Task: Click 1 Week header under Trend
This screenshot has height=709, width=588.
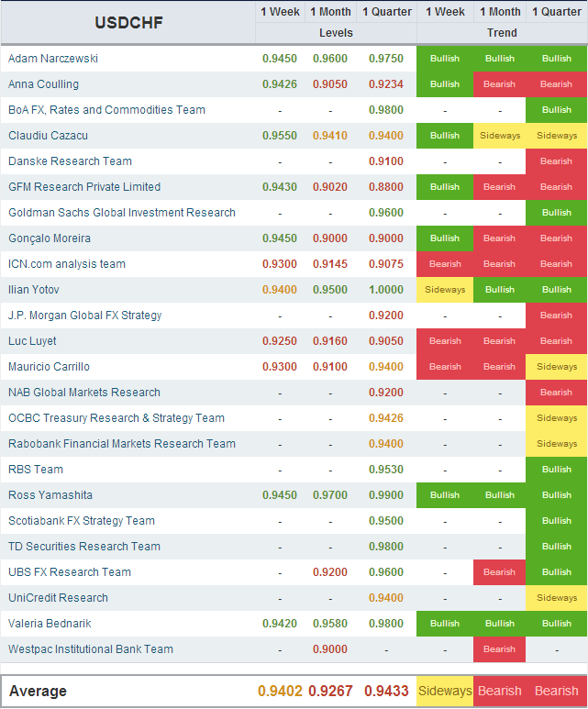Action: [445, 12]
